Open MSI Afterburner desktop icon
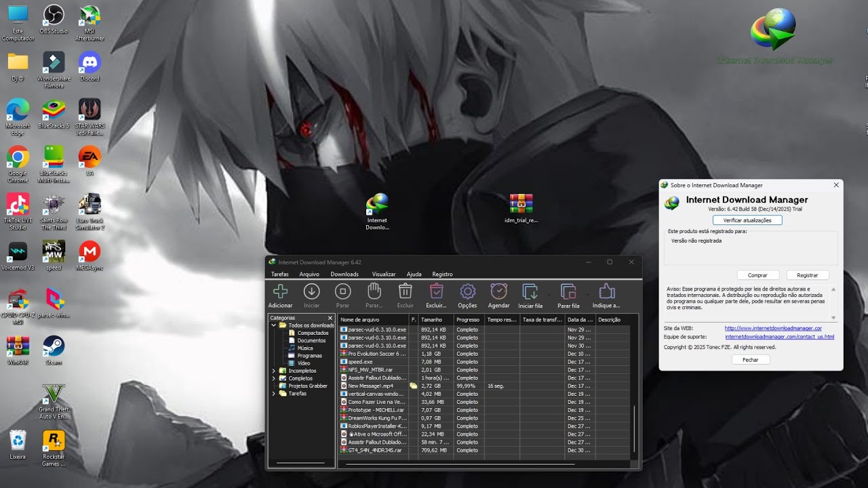The image size is (868, 488). (x=90, y=23)
